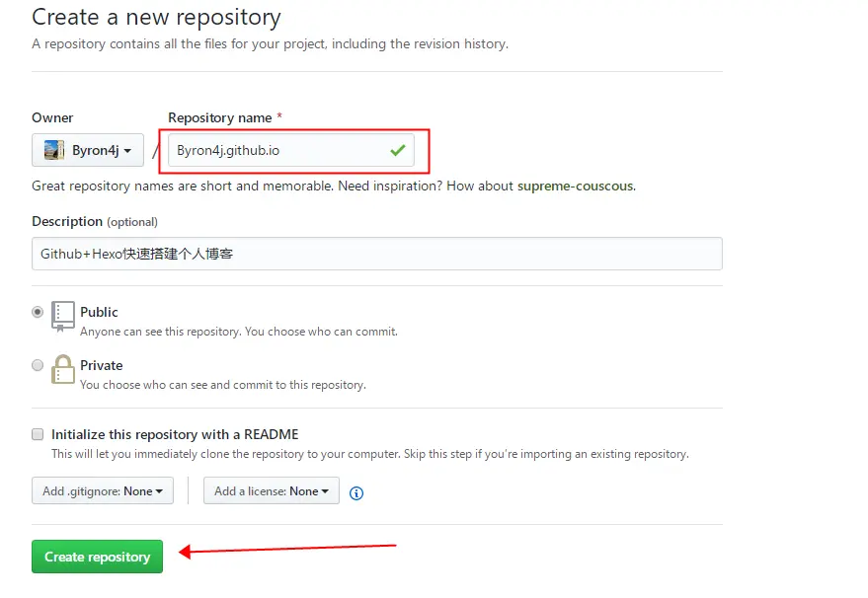The image size is (868, 598).
Task: Select the Private radio button
Action: click(38, 365)
